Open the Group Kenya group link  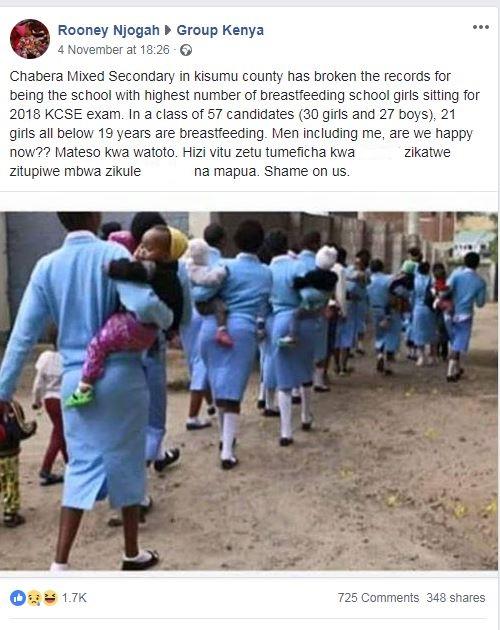220,30
